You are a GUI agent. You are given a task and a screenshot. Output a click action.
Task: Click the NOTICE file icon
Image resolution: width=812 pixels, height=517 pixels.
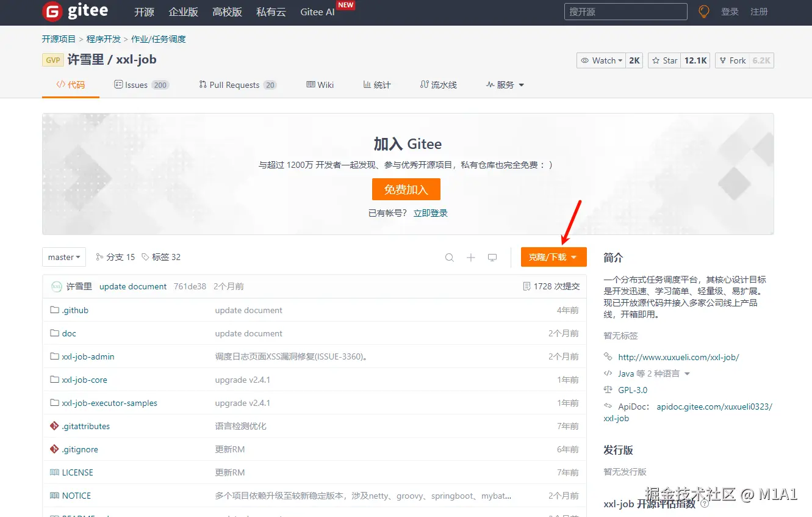[54, 496]
